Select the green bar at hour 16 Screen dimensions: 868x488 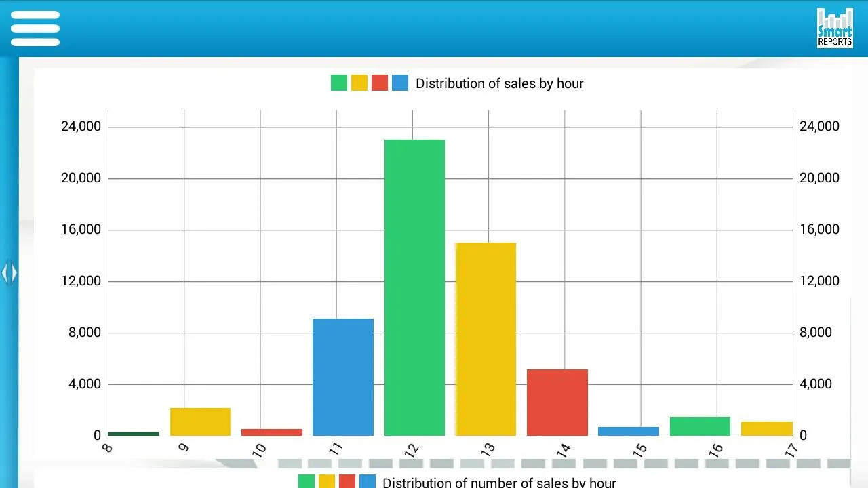(700, 426)
